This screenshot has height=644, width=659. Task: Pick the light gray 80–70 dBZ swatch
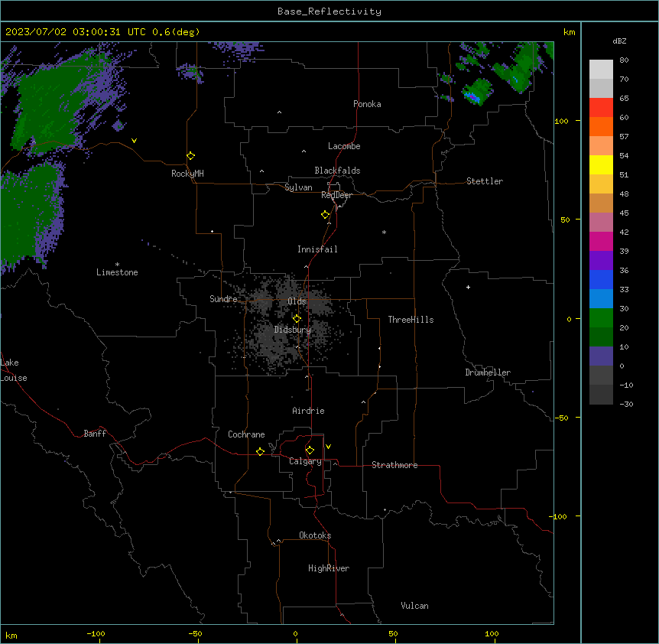[601, 70]
